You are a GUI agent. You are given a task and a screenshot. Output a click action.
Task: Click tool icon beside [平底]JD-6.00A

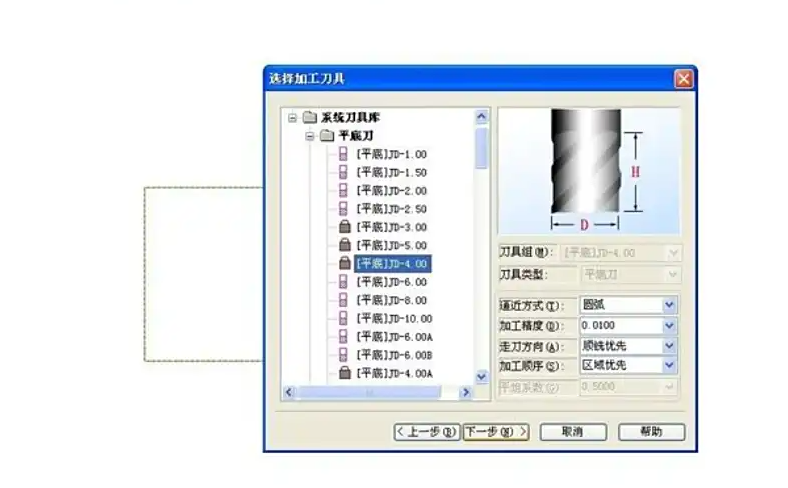click(343, 336)
